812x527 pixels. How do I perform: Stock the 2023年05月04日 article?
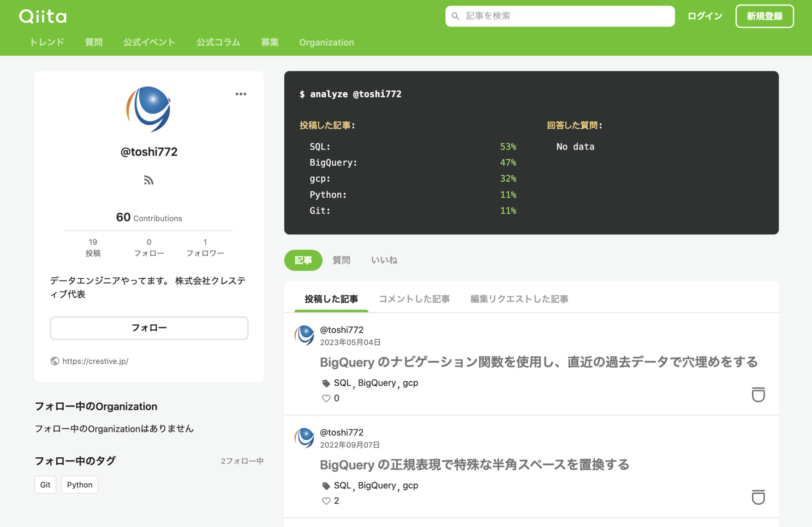tap(758, 395)
